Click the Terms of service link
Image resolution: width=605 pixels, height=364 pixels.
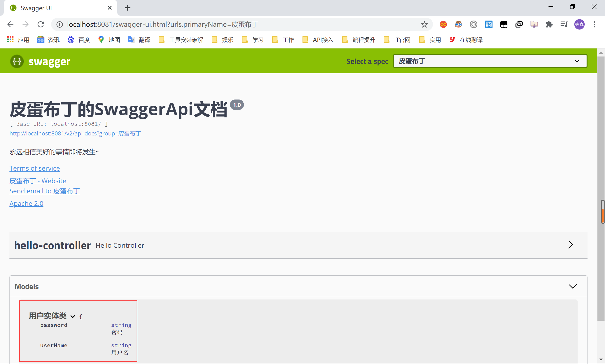(35, 168)
